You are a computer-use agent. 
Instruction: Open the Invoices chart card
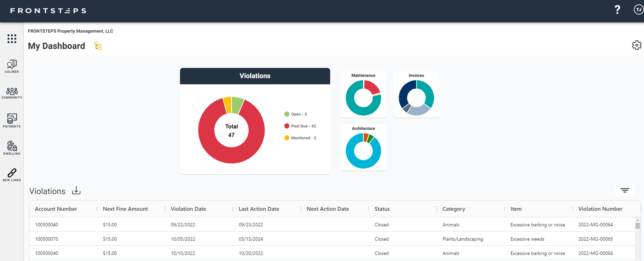point(416,95)
